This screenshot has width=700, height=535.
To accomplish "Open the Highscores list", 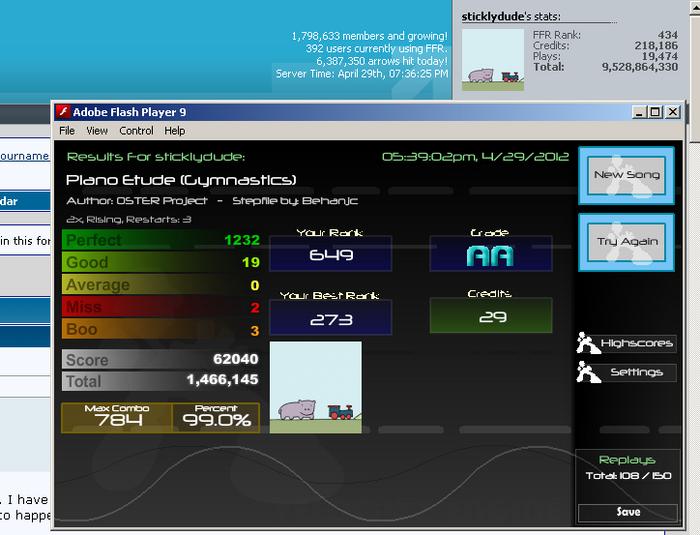I will coord(637,343).
